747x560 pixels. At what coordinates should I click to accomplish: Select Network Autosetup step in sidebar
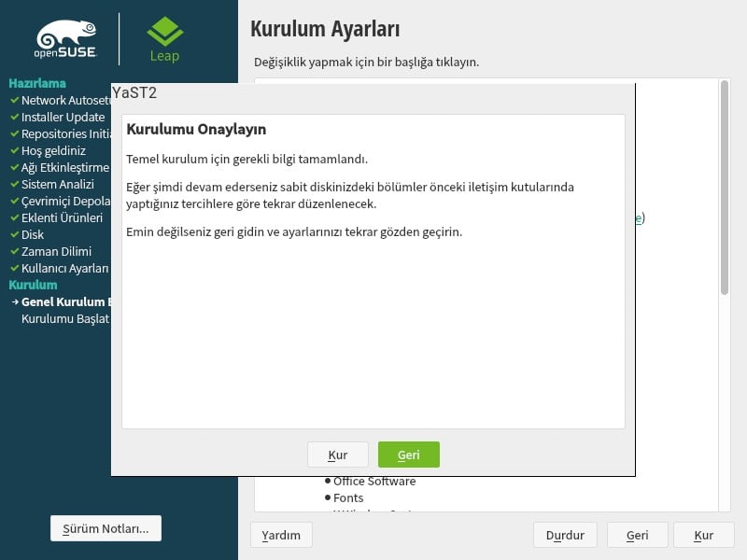pyautogui.click(x=65, y=101)
